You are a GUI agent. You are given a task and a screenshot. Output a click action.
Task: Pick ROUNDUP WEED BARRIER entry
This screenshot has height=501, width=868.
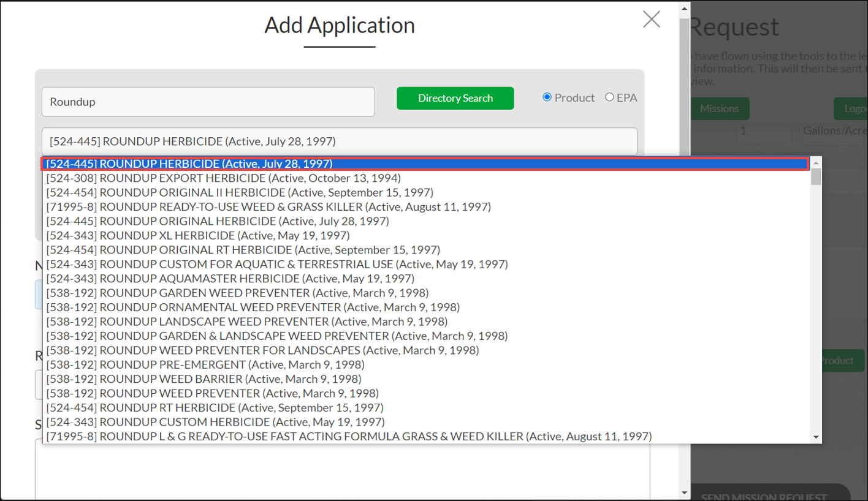pyautogui.click(x=426, y=379)
